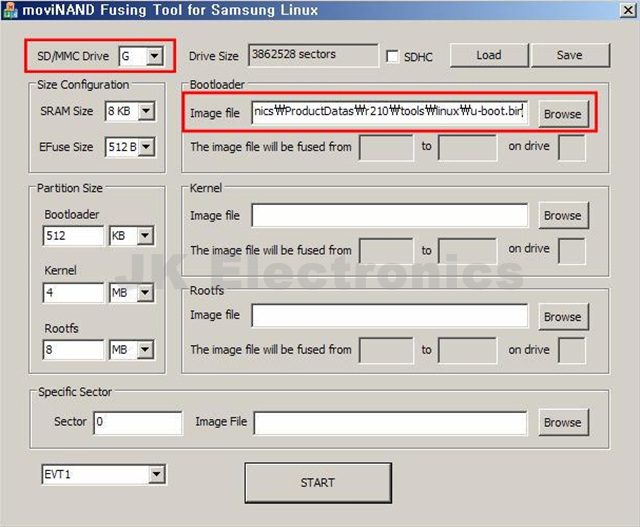
Task: Browse for Bootloader image file
Action: [563, 114]
